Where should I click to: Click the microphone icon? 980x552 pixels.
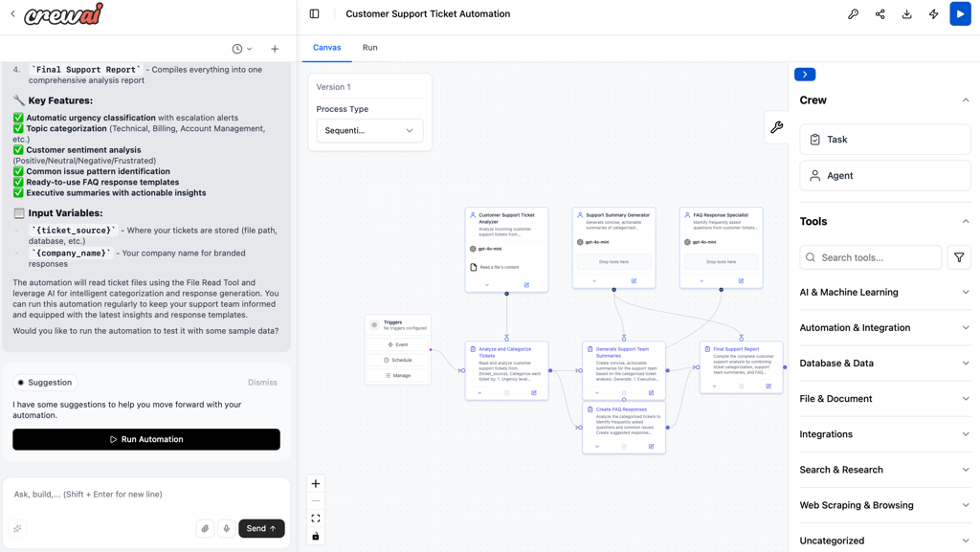[x=226, y=528]
